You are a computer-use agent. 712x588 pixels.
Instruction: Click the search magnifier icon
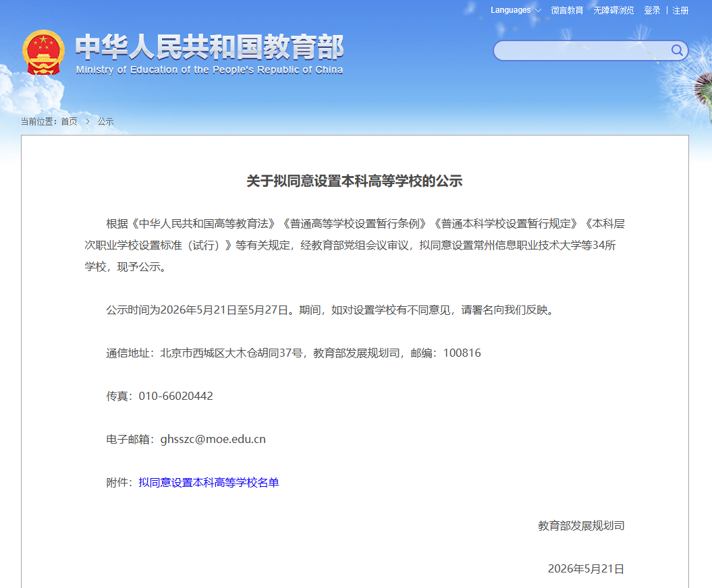[x=677, y=51]
